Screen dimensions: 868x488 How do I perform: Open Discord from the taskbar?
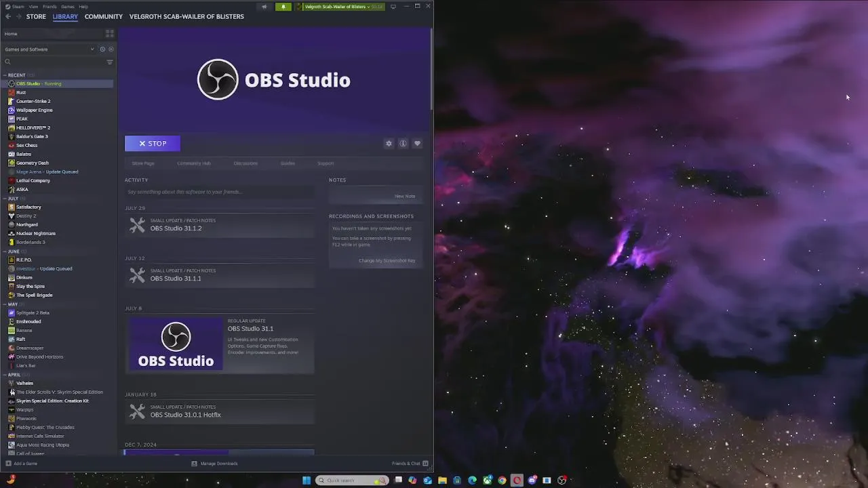click(x=532, y=481)
